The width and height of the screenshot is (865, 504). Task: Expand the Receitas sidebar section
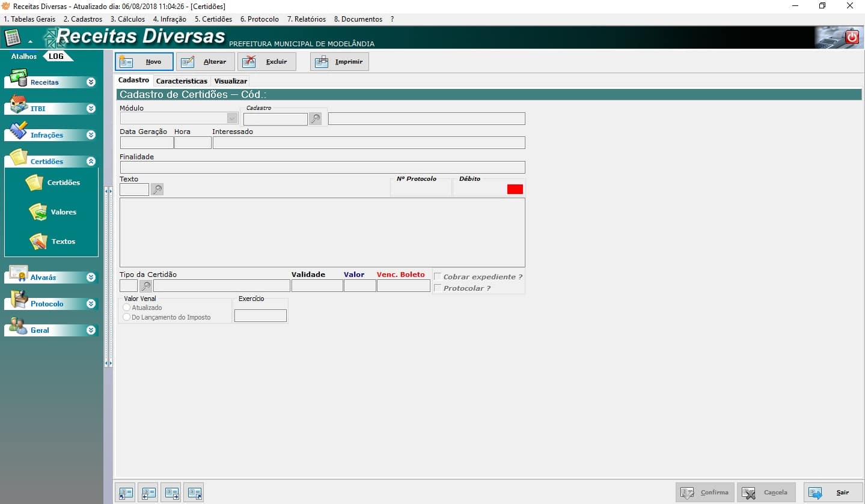[91, 82]
